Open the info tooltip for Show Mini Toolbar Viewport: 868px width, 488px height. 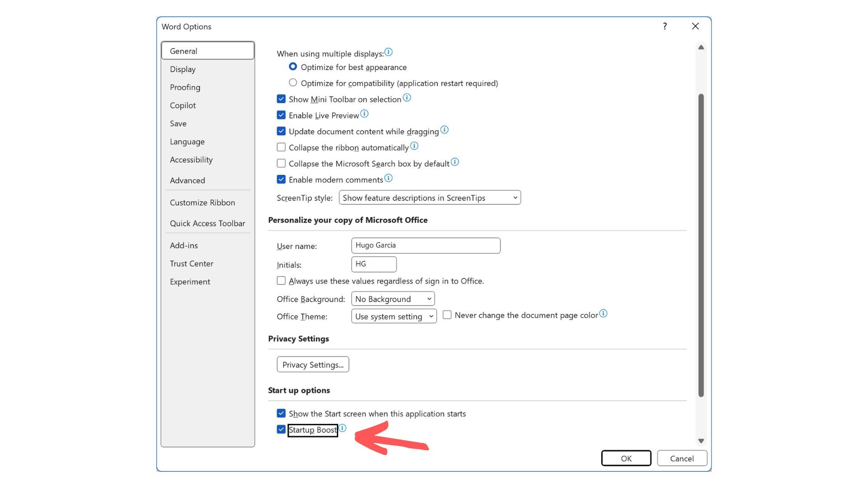pyautogui.click(x=407, y=98)
